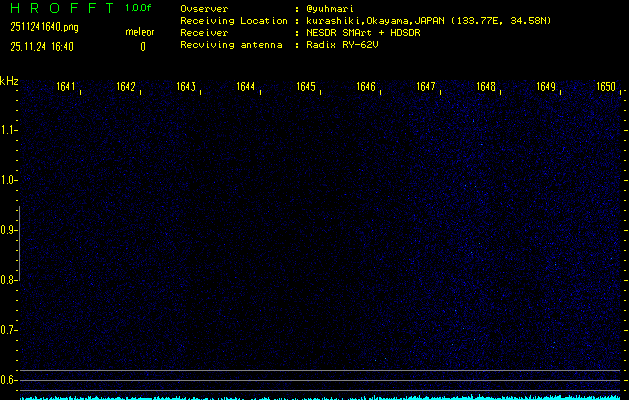Click the 1648 time axis label
This screenshot has height=400, width=629.
[486, 87]
